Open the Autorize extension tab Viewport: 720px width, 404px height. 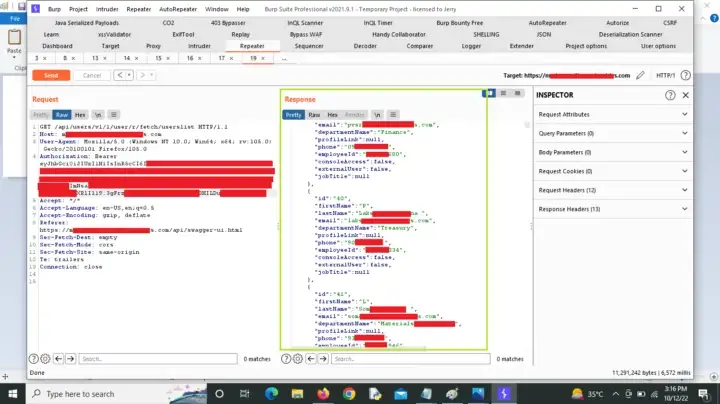[x=618, y=22]
